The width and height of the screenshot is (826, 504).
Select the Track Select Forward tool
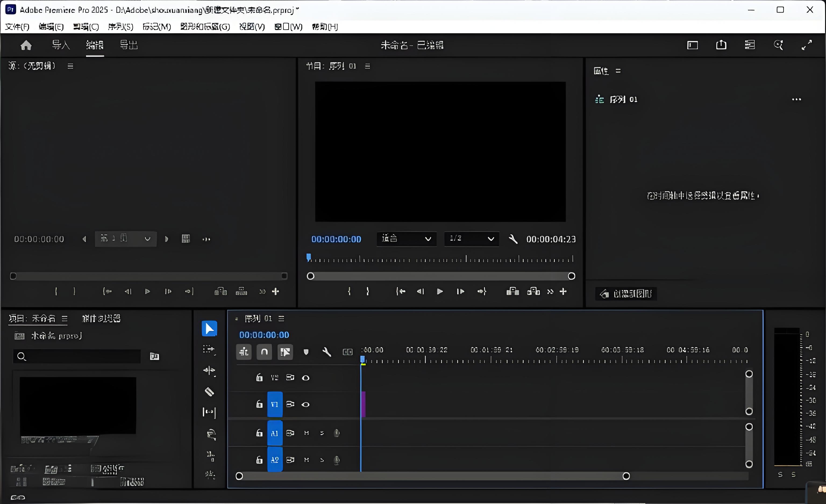tap(209, 350)
